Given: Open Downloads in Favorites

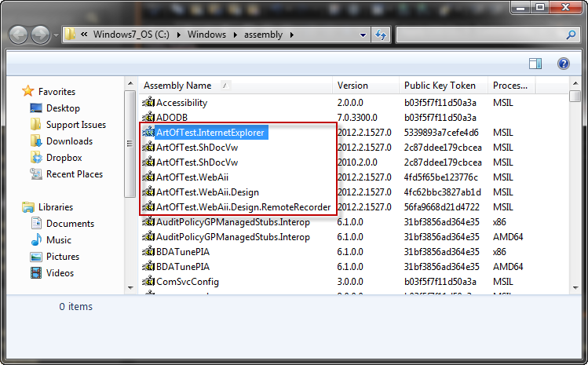Looking at the screenshot, I should (x=69, y=141).
